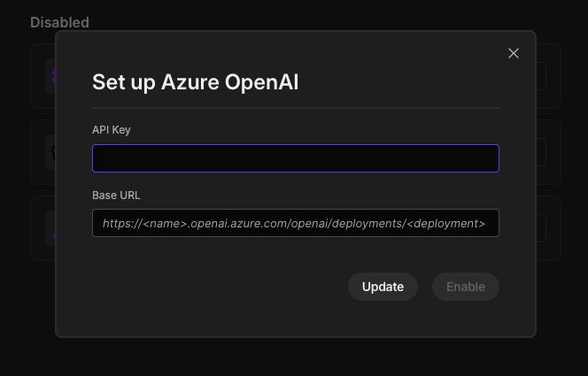Click the third provider card's right-side button
The image size is (588, 376).
(541, 228)
